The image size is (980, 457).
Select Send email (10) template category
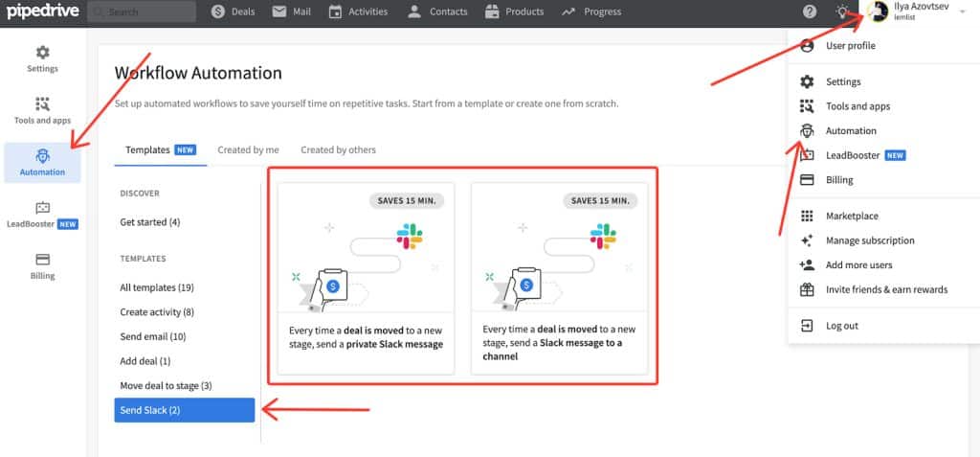click(153, 336)
